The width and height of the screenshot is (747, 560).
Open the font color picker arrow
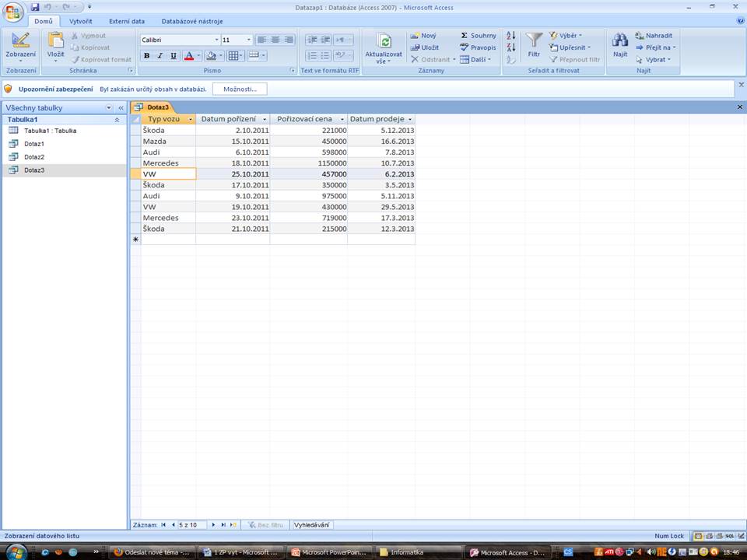point(199,56)
